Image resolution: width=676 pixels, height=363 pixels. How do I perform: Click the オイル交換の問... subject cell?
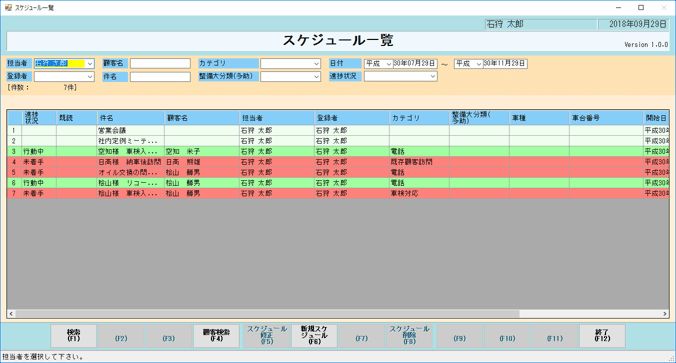click(130, 172)
